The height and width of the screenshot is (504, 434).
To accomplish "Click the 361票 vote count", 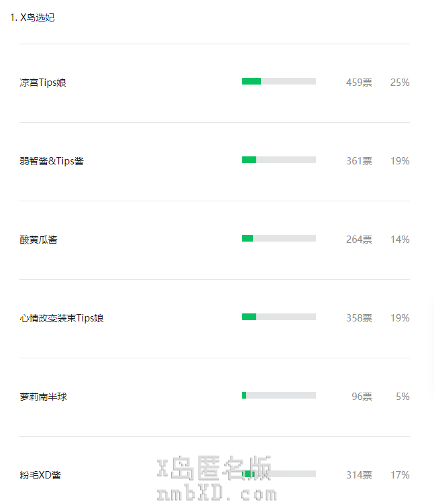I will coord(359,161).
